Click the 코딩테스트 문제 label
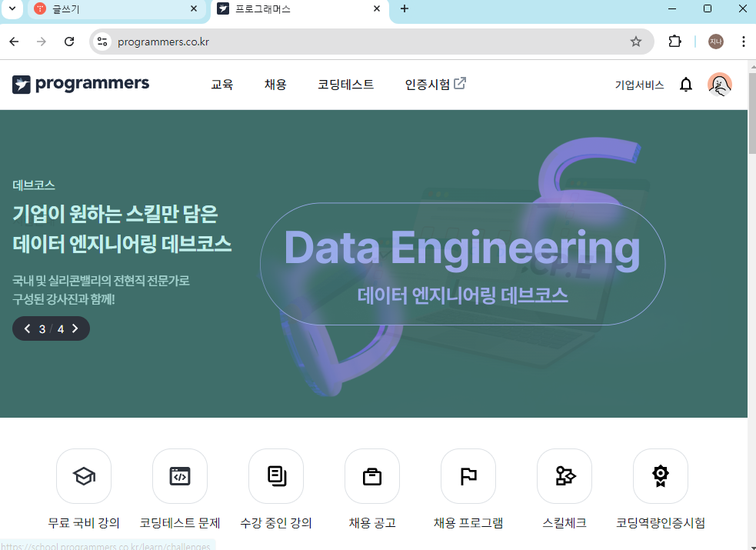 [180, 523]
